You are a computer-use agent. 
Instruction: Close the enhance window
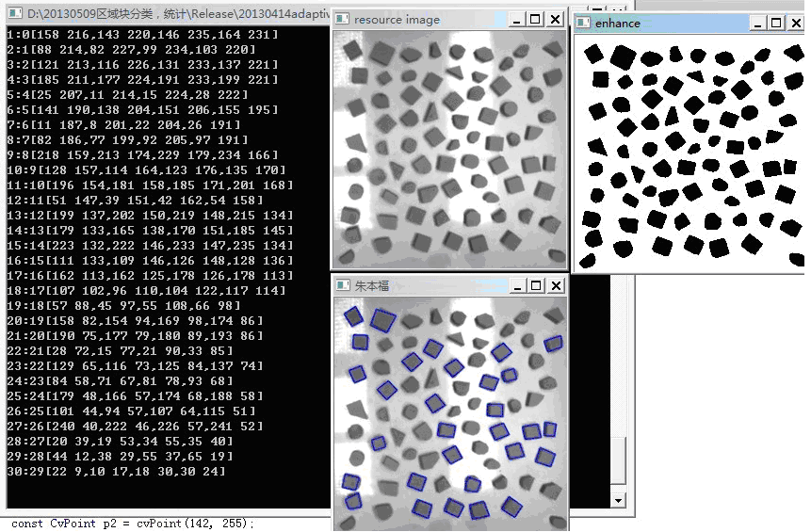click(796, 24)
